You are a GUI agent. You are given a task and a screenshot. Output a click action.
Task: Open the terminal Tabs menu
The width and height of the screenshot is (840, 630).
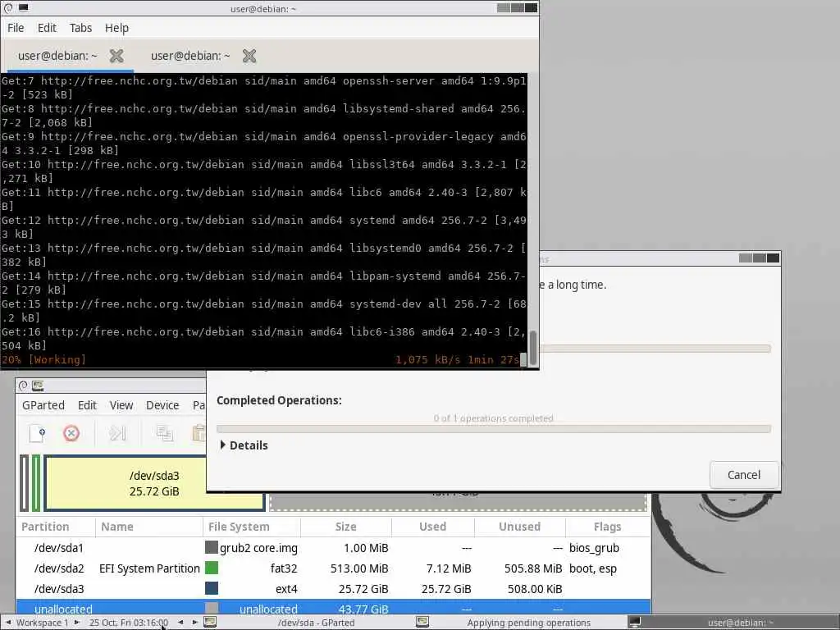click(80, 28)
